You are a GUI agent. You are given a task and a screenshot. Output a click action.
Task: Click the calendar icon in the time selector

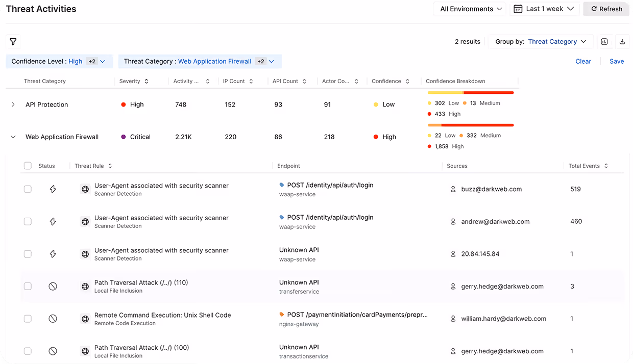[518, 9]
